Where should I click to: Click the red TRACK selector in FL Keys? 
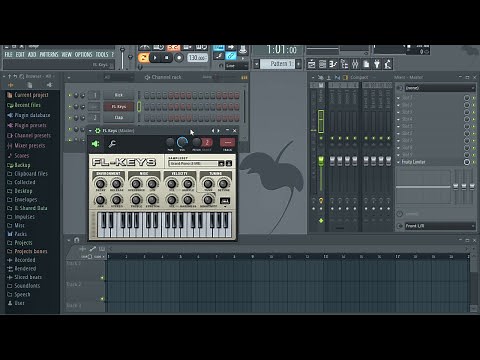227,143
